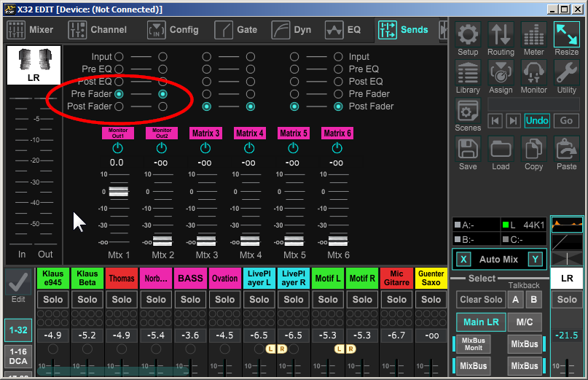Screen dimensions: 588x380
Task: Go to previous scene arrow
Action: (x=495, y=121)
